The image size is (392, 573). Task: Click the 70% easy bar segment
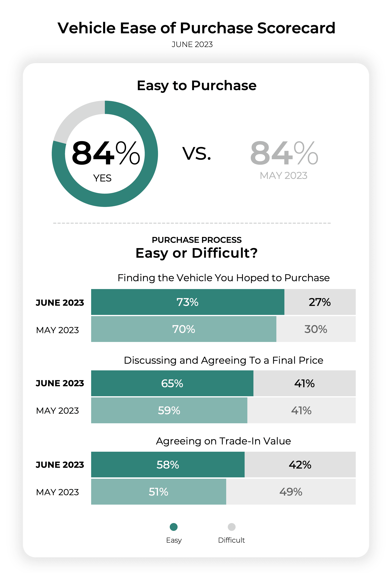[x=184, y=329]
